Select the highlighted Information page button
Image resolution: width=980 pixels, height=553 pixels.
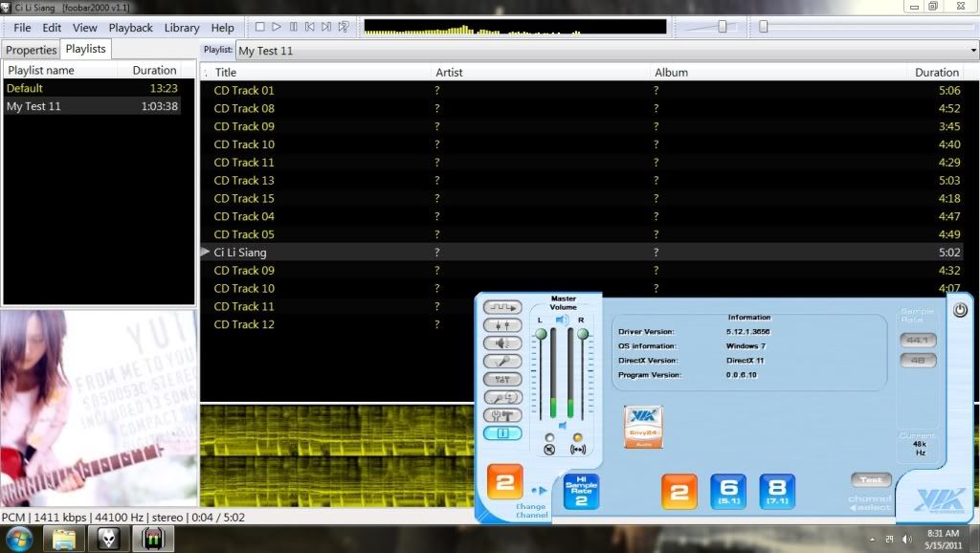501,433
